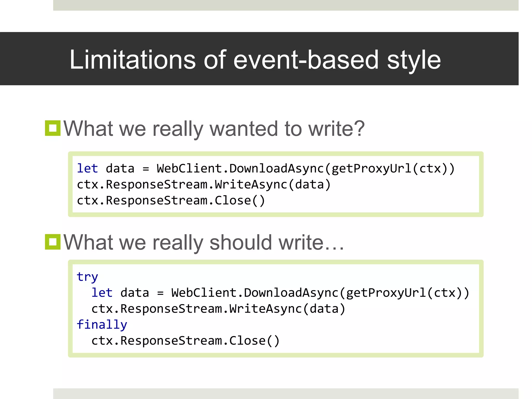Click the green bullet beside 'What we really should'

tap(52, 242)
